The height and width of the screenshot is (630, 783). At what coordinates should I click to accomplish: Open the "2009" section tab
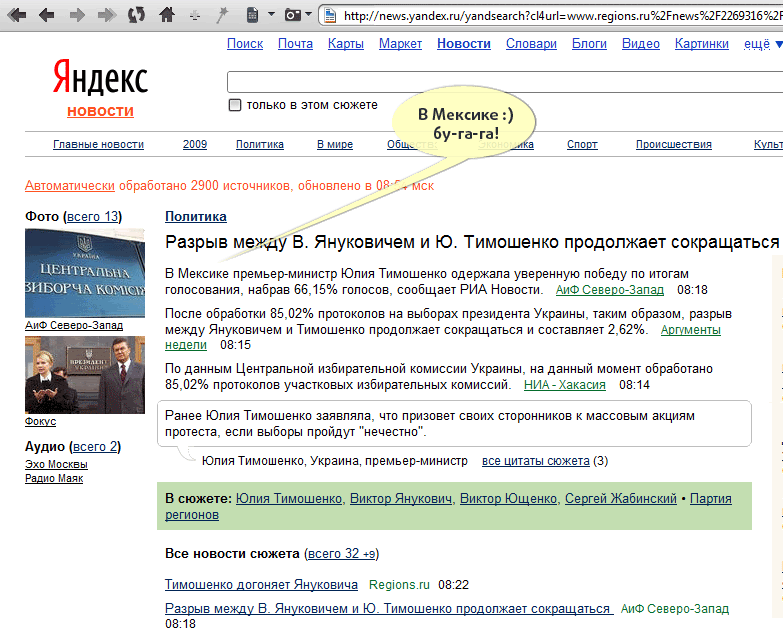point(195,144)
